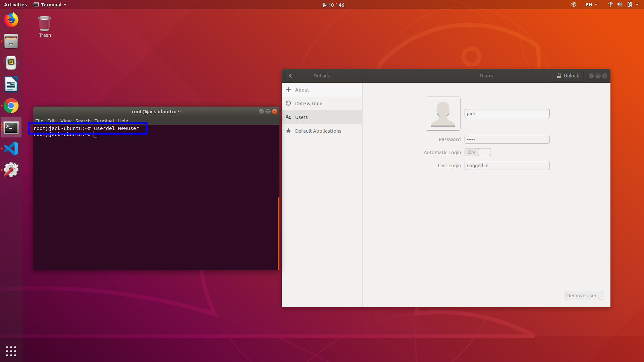Open Firefox from the dock
Image resolution: width=644 pixels, height=362 pixels.
[x=11, y=20]
